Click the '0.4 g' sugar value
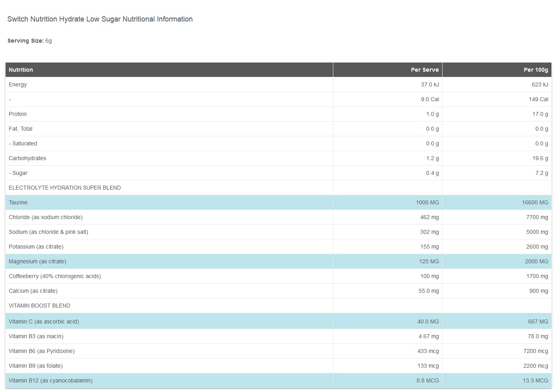This screenshot has width=555, height=392. tap(433, 173)
